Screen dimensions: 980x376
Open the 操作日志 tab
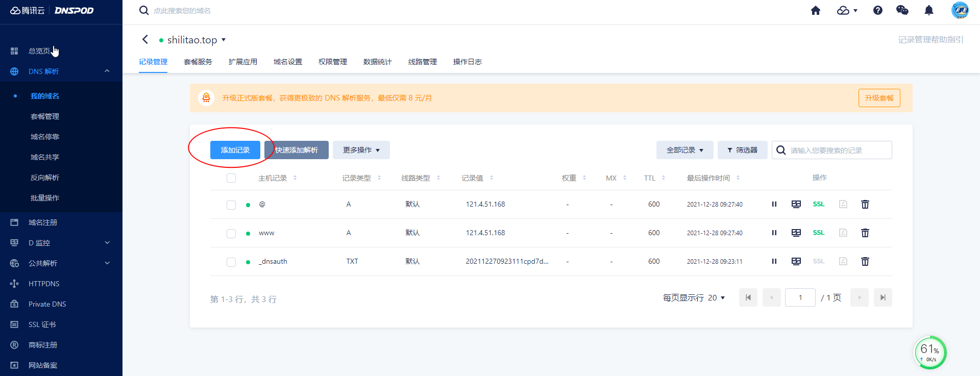coord(467,62)
